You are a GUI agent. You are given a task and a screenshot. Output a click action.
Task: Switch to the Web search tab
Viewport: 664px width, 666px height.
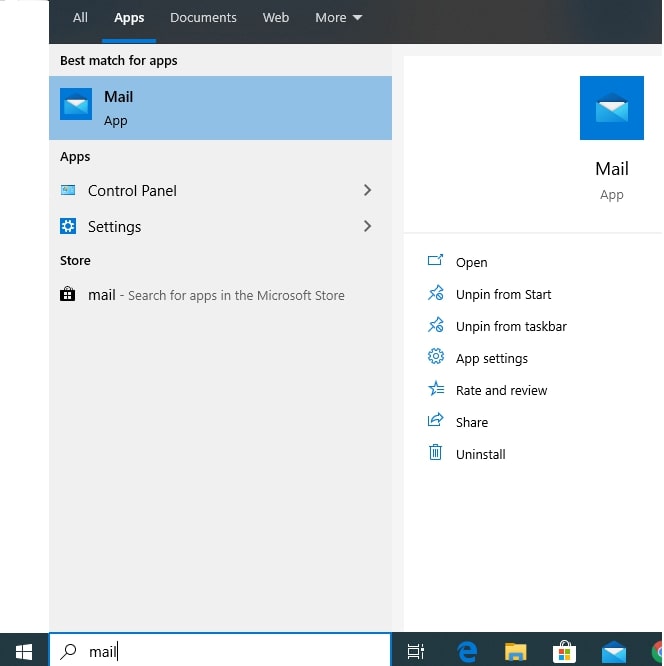pyautogui.click(x=276, y=18)
